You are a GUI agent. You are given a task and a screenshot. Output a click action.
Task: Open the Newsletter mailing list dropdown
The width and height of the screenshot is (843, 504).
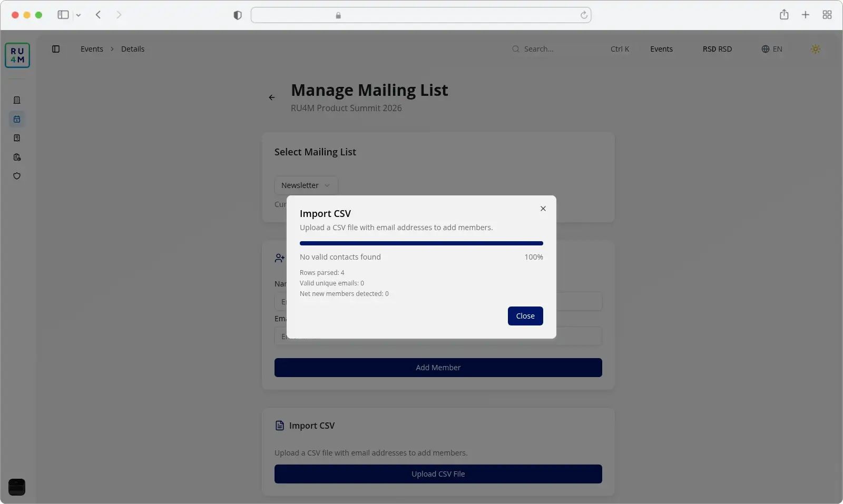(x=306, y=185)
